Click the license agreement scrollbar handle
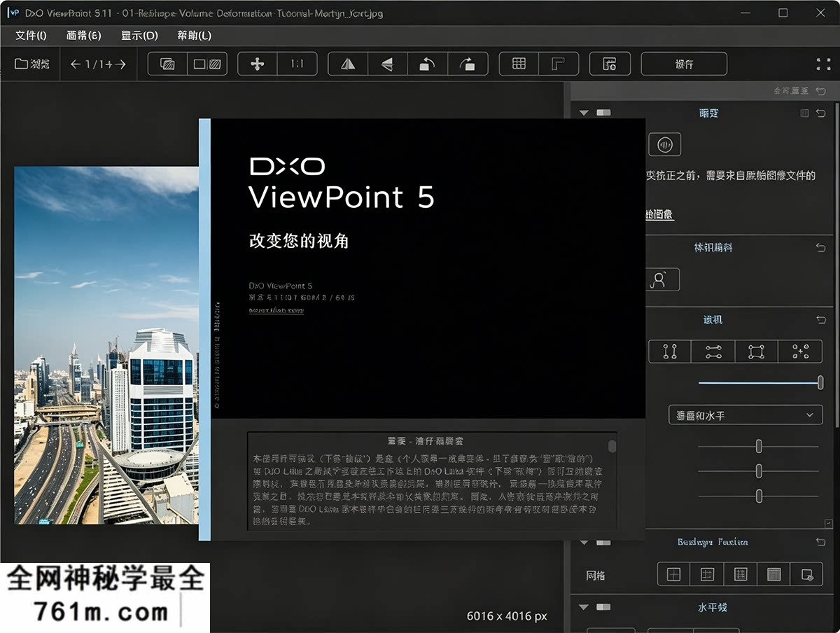Image resolution: width=840 pixels, height=633 pixels. click(612, 447)
